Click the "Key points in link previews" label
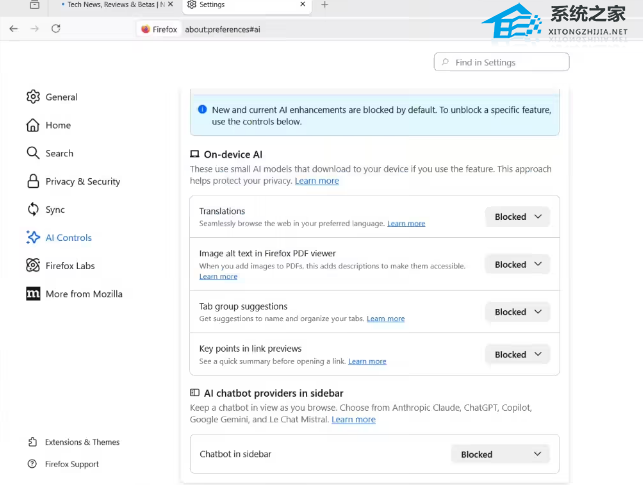The height and width of the screenshot is (485, 643). [x=250, y=349]
